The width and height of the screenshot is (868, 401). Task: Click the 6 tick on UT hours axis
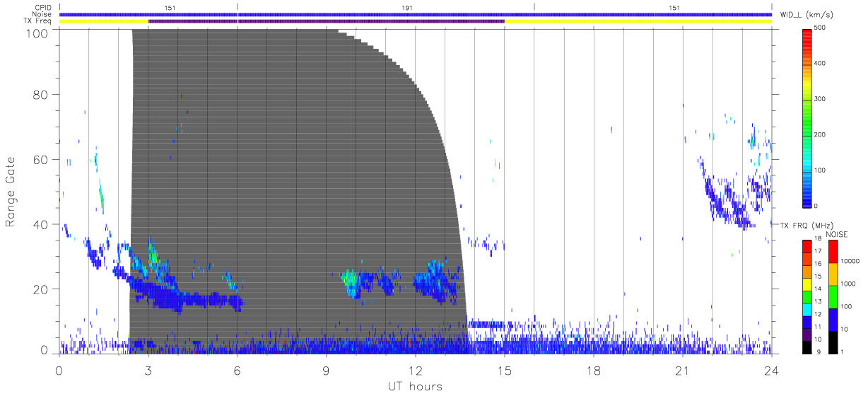pyautogui.click(x=237, y=371)
